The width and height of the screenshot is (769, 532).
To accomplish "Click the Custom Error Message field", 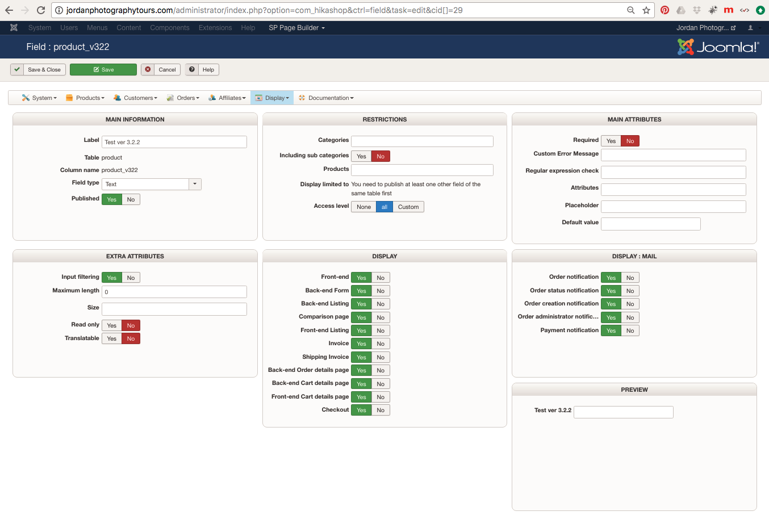I will click(x=674, y=155).
